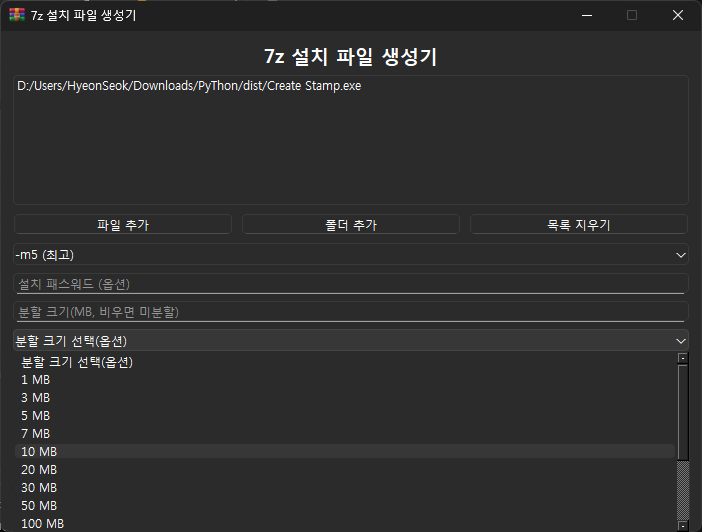Select the Create Stamp.exe file path entry
This screenshot has height=532, width=702.
click(x=189, y=86)
